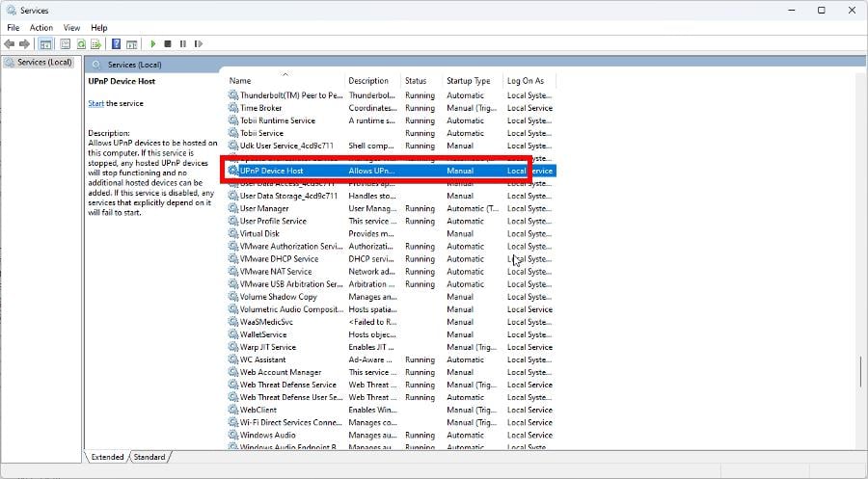Select the Wi-Fi Direct Services Connection row

point(391,422)
